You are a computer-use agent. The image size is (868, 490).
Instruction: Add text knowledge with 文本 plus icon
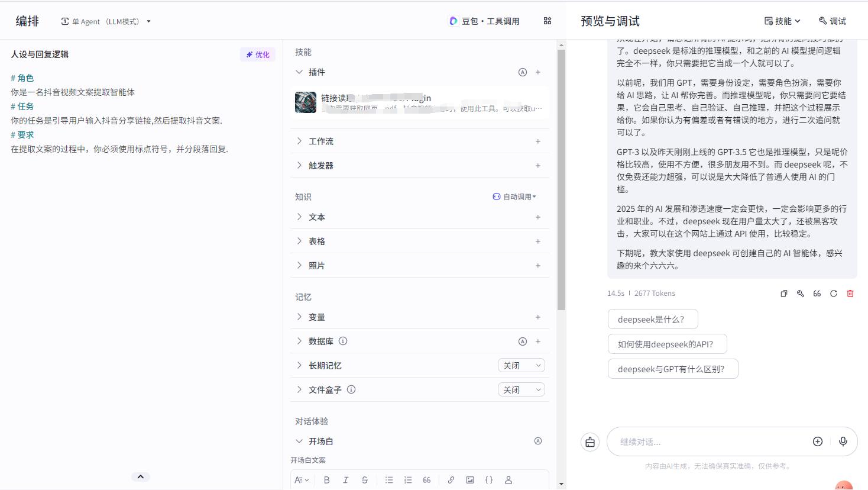coord(538,217)
